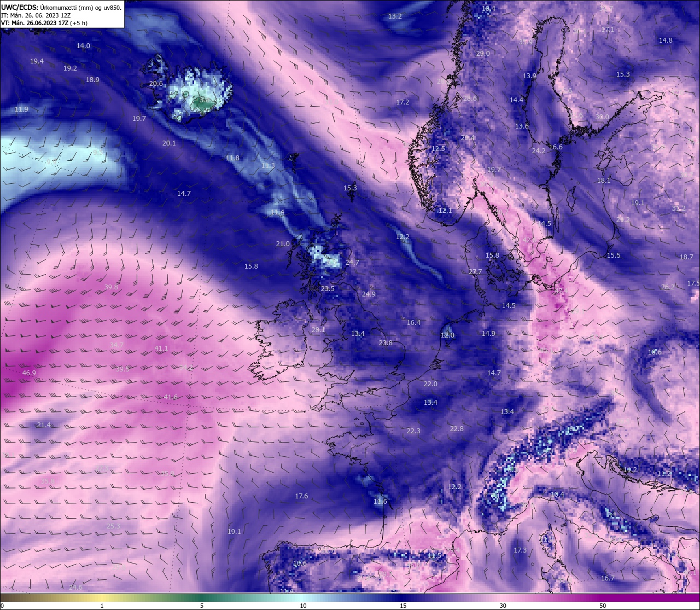Click the value '20.6' on western Iceland
Screen dimensions: 700x610
156,84
